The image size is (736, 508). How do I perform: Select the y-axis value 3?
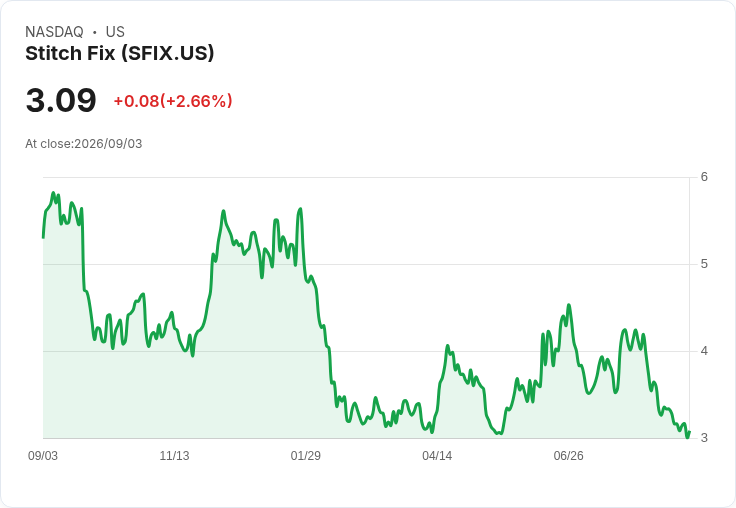point(704,438)
